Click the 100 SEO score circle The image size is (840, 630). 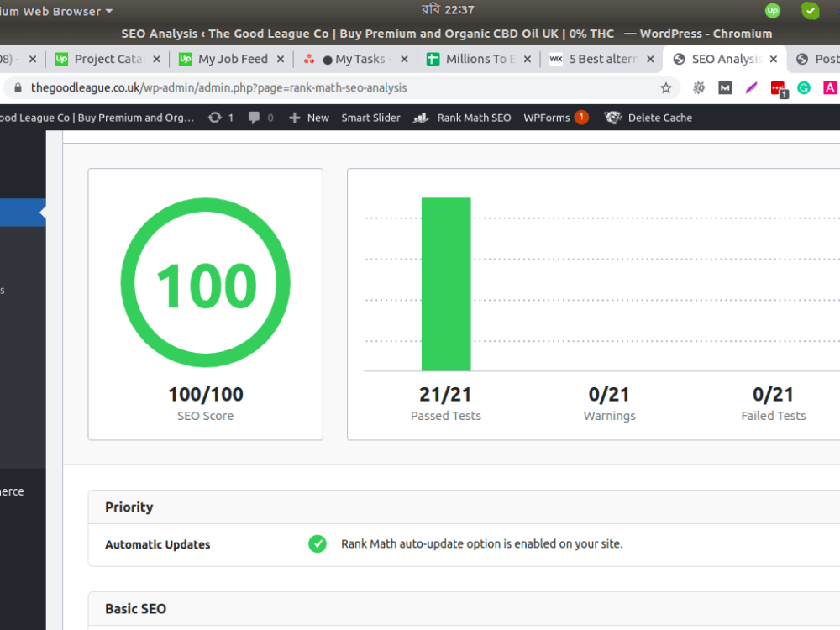[x=206, y=282]
